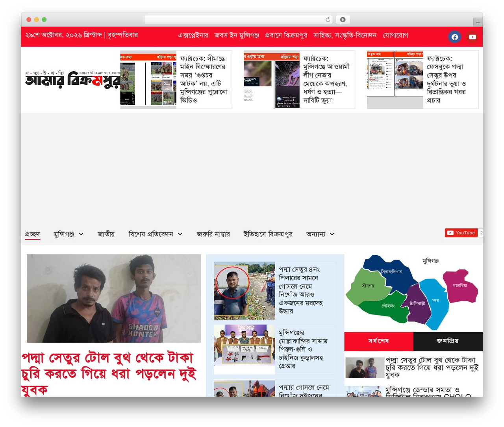Screen dimensions: 504x427
Task: Open the জাতীয় menu item
Action: point(106,234)
